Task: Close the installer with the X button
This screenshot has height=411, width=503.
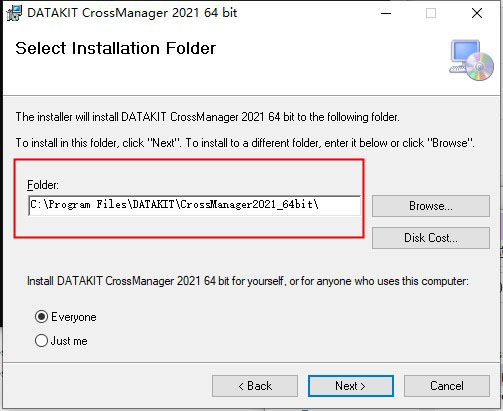Action: tap(477, 13)
